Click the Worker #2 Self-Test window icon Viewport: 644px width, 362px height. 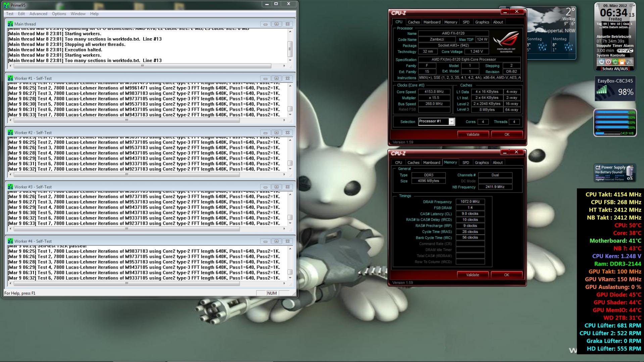coord(10,133)
